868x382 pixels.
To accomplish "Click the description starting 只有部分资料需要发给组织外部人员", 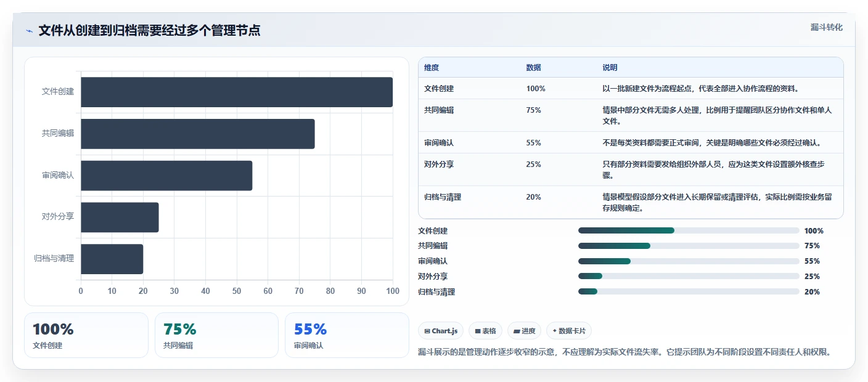I will pyautogui.click(x=714, y=170).
